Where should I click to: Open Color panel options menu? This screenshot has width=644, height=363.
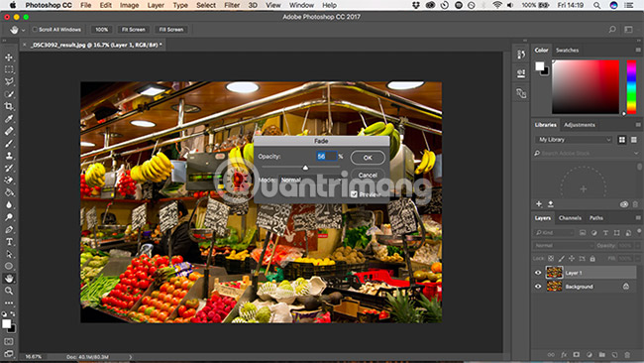coord(638,50)
